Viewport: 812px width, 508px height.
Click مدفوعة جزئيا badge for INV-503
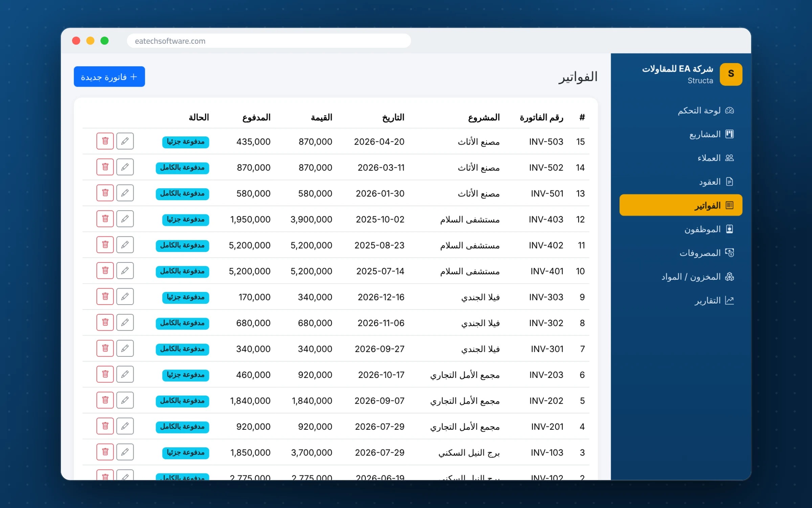point(185,142)
